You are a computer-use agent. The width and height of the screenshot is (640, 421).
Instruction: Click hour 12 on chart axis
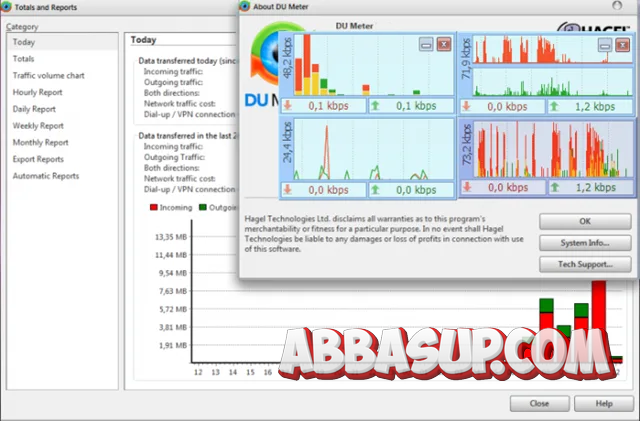(198, 372)
